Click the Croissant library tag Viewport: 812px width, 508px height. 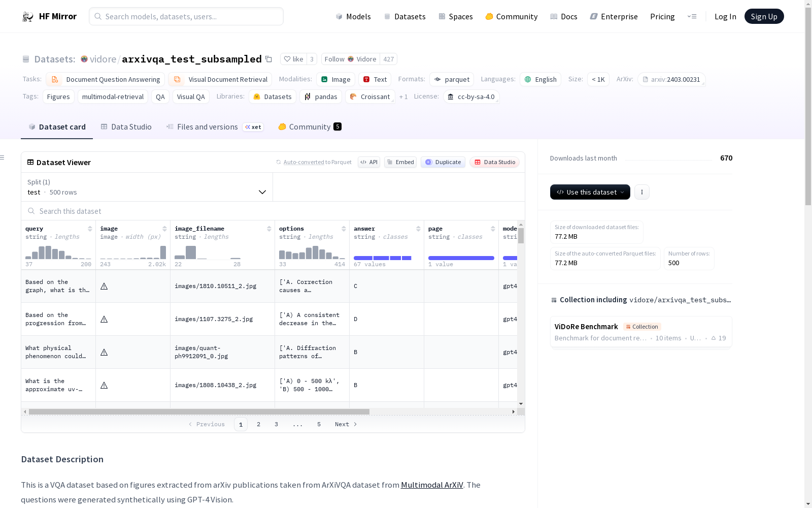click(x=370, y=97)
